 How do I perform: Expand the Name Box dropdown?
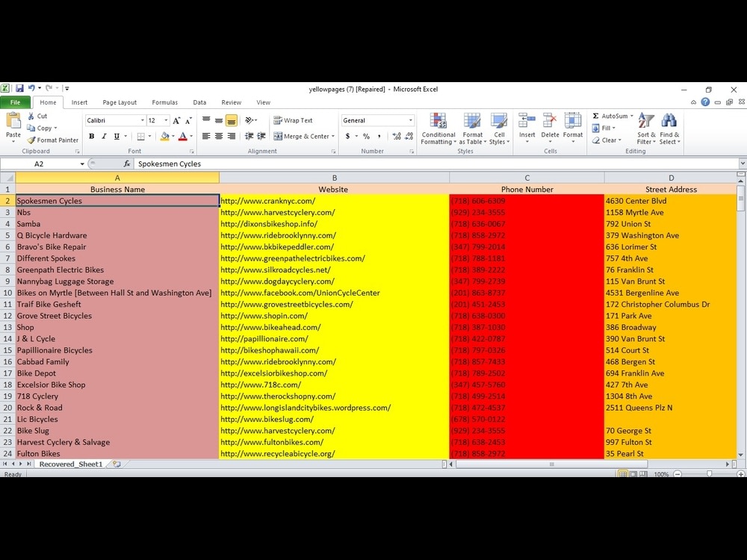(82, 164)
